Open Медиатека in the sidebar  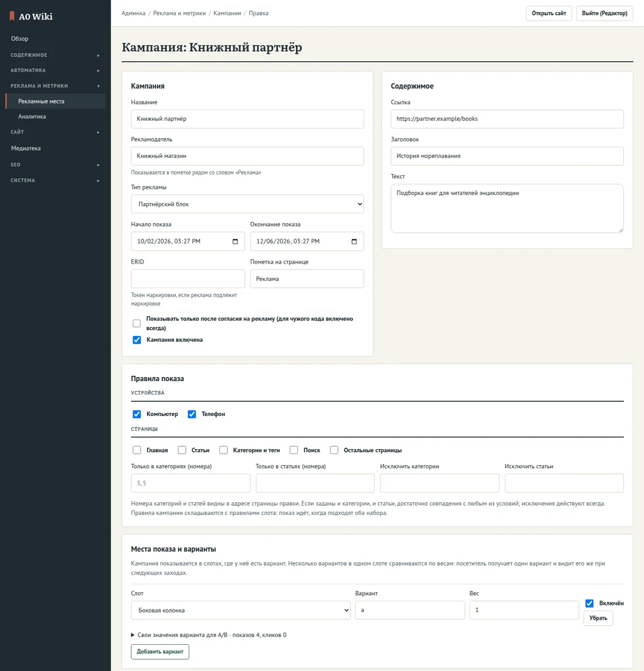[55, 148]
